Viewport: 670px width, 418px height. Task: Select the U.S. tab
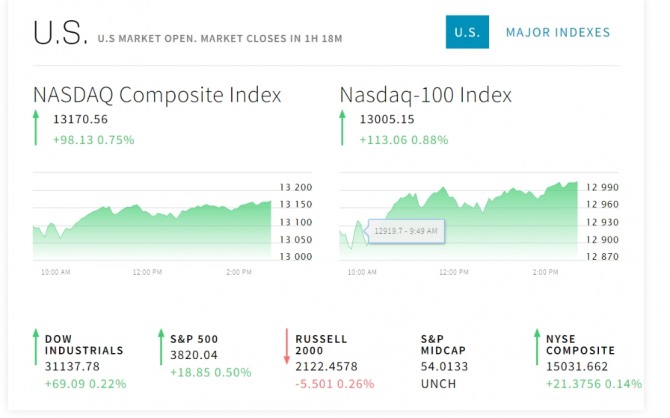[467, 33]
